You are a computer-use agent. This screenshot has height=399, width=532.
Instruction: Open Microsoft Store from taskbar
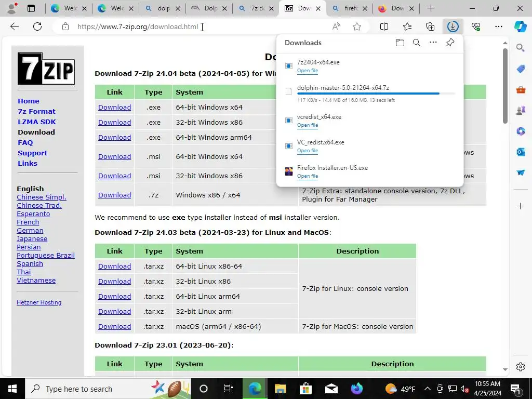point(305,389)
